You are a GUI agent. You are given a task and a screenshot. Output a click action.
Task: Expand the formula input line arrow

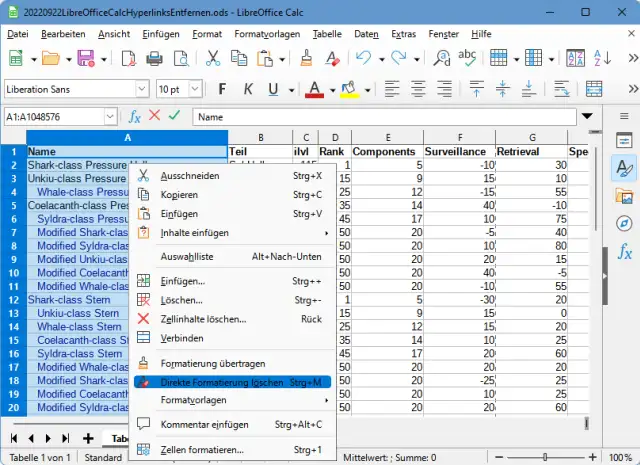tap(586, 117)
